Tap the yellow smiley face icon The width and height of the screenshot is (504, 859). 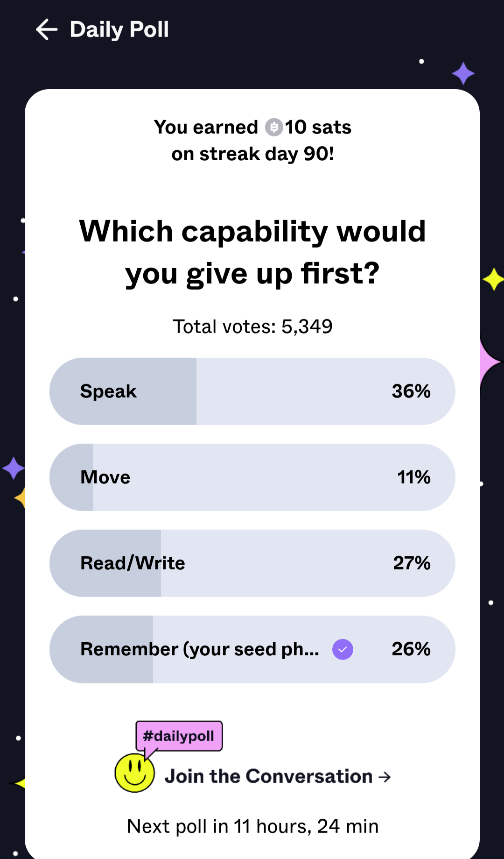[134, 773]
